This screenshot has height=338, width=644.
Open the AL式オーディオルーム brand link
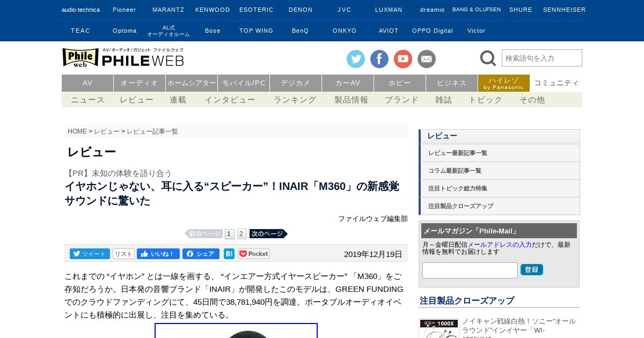(169, 31)
